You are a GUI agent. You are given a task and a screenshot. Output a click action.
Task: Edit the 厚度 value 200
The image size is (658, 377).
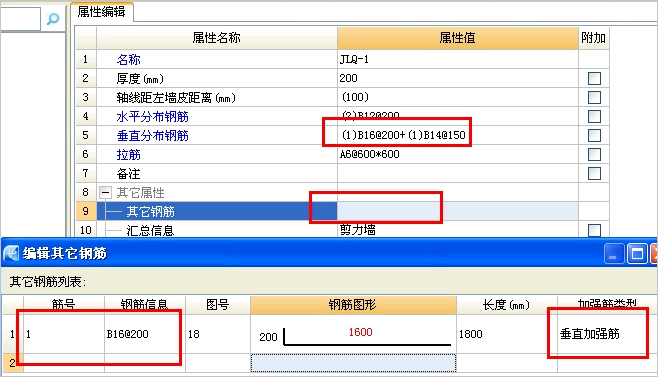tap(458, 79)
